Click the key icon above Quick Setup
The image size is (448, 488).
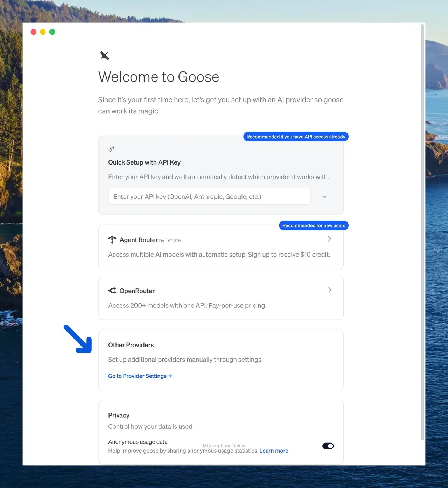click(x=111, y=149)
